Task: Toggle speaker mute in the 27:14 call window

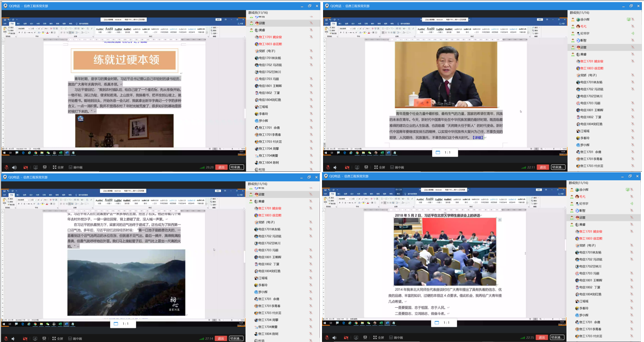Action: 15,338
